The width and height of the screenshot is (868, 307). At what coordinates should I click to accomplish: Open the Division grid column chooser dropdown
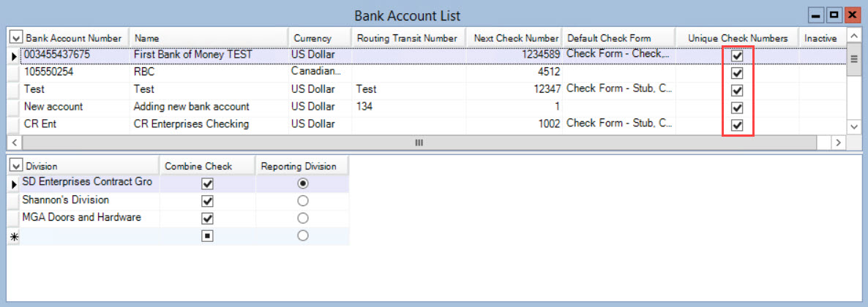[15, 166]
